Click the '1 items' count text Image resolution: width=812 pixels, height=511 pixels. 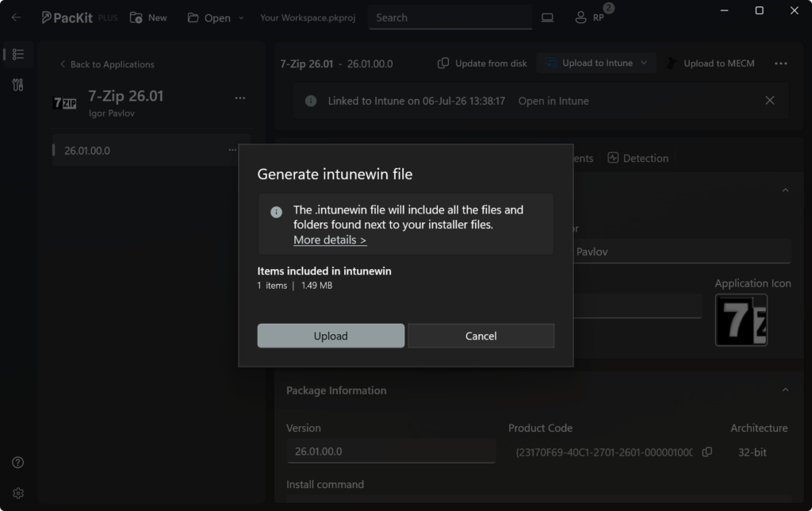272,286
